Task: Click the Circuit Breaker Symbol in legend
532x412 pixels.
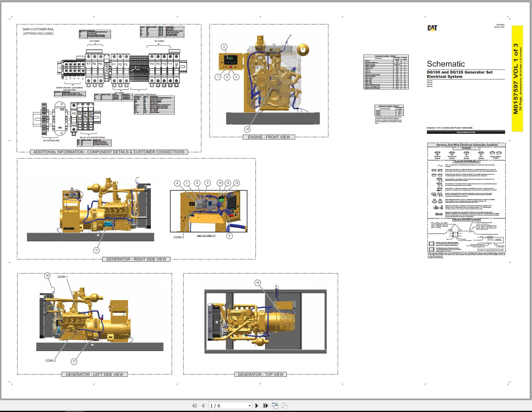Action: 496,153
